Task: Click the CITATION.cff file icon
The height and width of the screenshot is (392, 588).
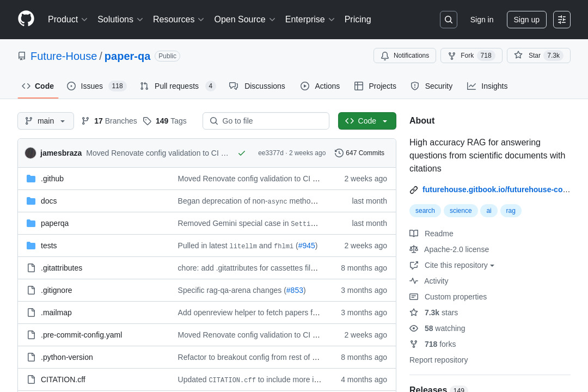Action: [31, 379]
